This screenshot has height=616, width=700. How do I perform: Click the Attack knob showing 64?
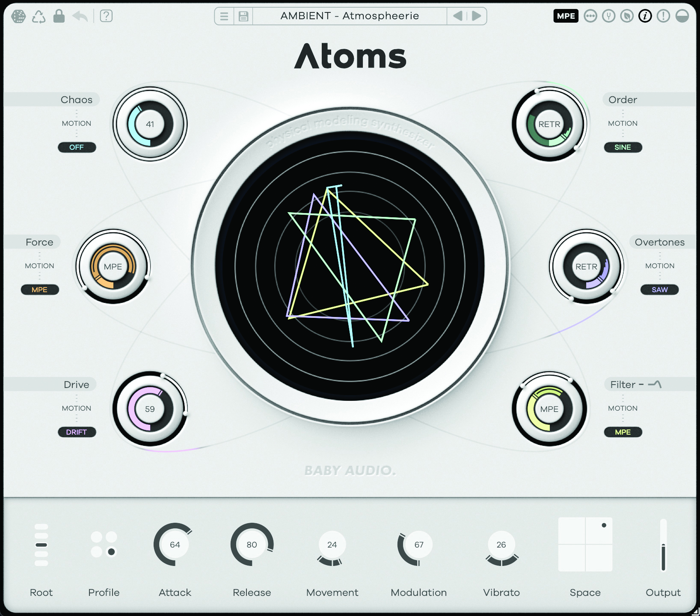[175, 545]
